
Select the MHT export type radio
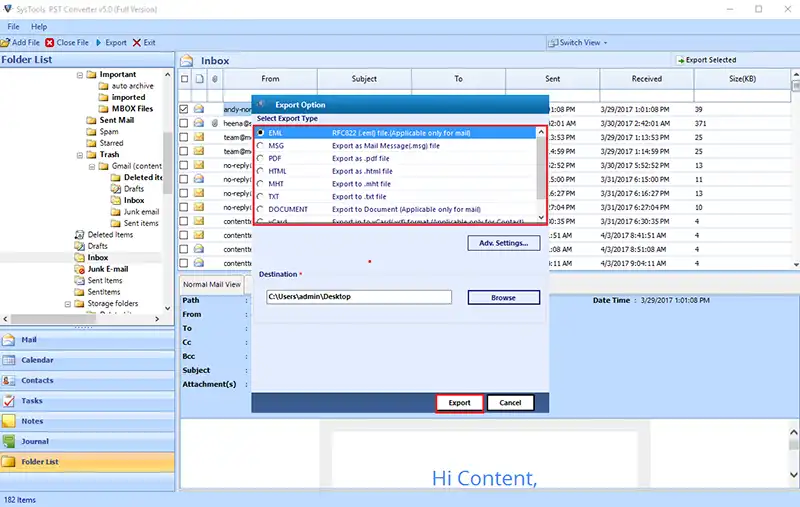pyautogui.click(x=261, y=184)
